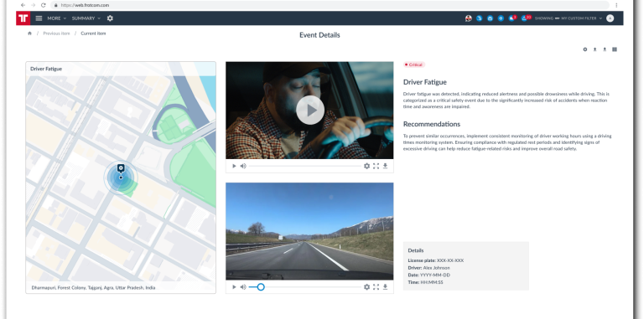Click the red Frotcom logo
Image resolution: width=644 pixels, height=319 pixels.
tap(23, 18)
